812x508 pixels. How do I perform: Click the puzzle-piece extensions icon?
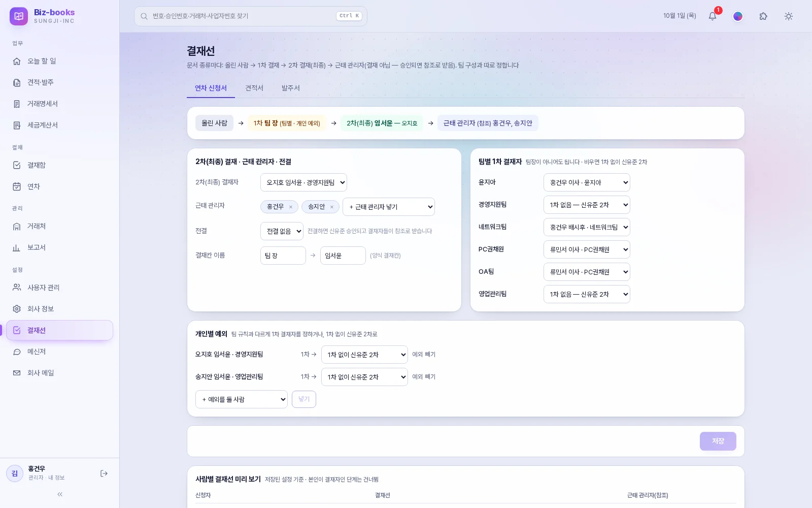tap(763, 16)
